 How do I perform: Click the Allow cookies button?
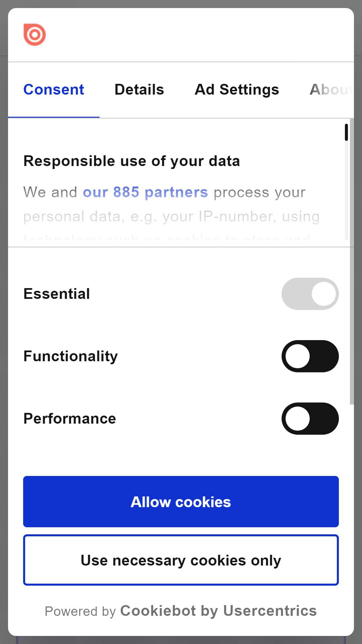click(181, 502)
